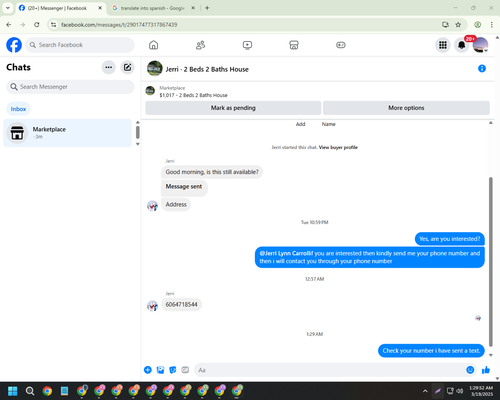500x400 pixels.
Task: Send a thumbs-up like
Action: pos(486,370)
